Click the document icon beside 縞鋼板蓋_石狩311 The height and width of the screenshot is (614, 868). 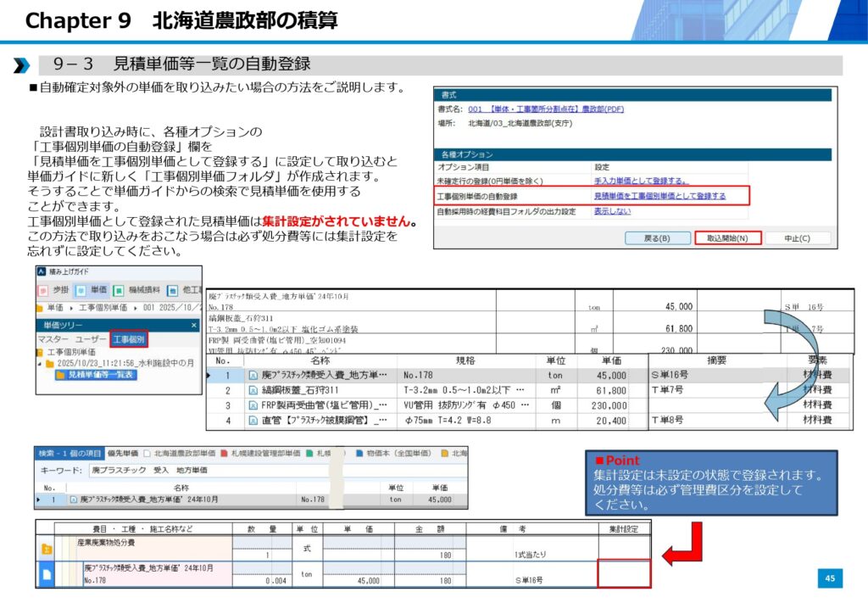pyautogui.click(x=253, y=390)
